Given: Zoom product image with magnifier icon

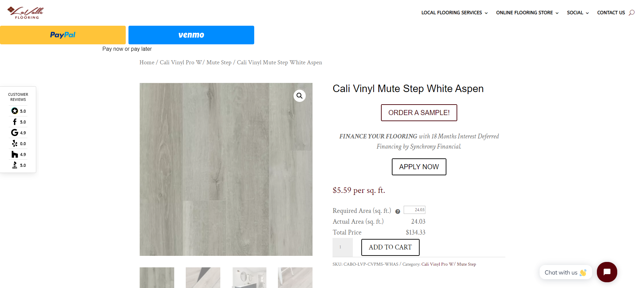Looking at the screenshot, I should (x=300, y=96).
